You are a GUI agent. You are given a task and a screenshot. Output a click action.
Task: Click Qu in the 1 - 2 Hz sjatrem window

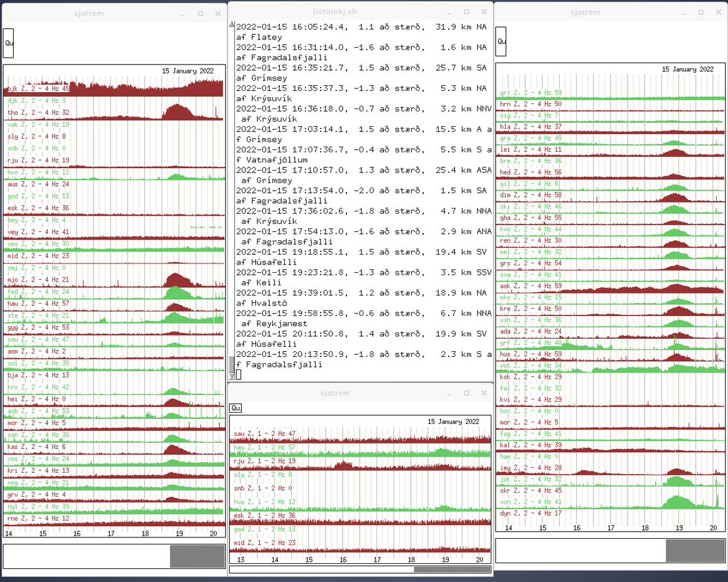pos(235,408)
